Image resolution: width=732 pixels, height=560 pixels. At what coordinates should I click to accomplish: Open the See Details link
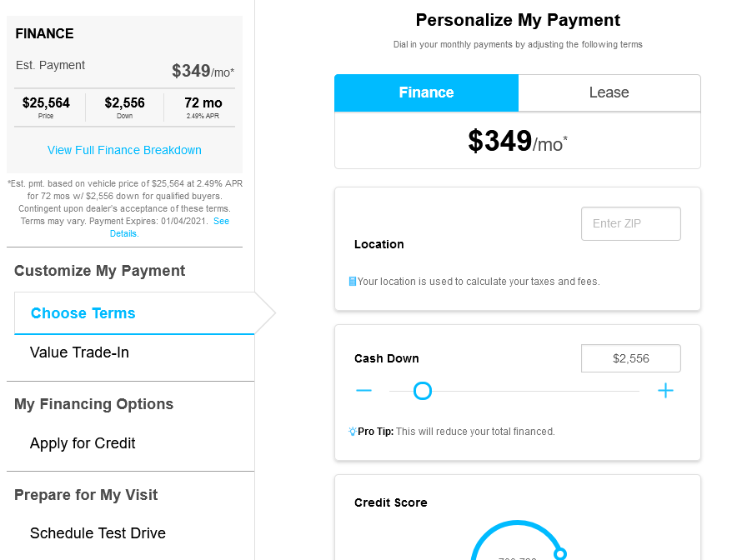(169, 227)
